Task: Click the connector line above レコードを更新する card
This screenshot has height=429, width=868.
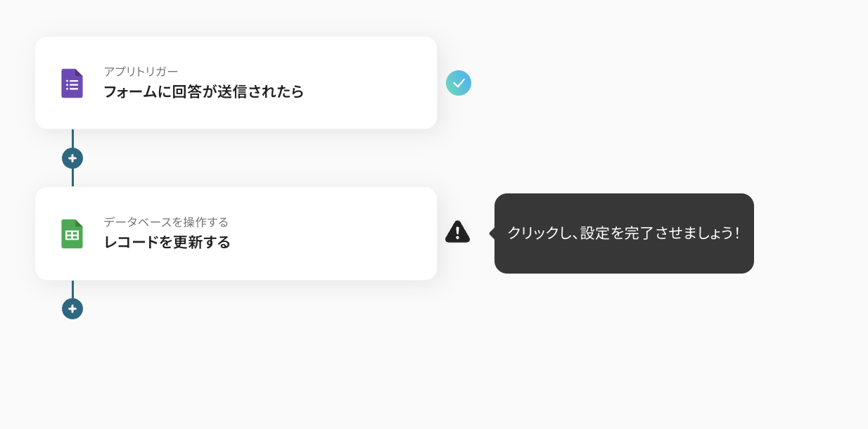Action: pyautogui.click(x=72, y=178)
